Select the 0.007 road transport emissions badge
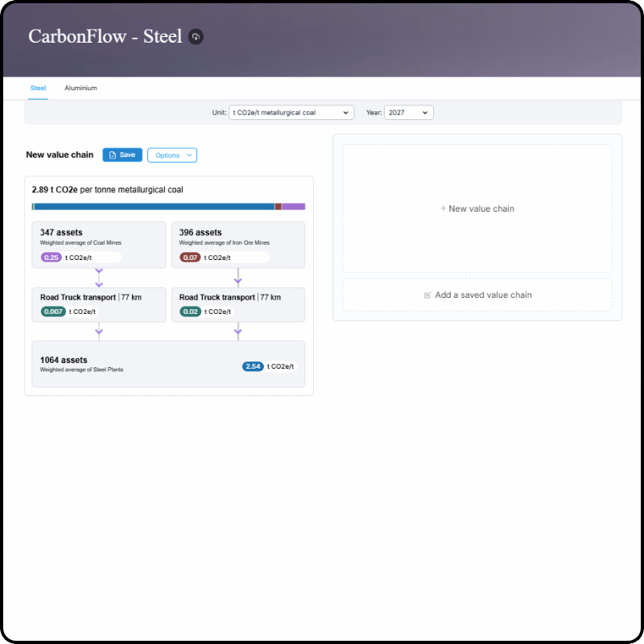The width and height of the screenshot is (644, 644). click(53, 312)
